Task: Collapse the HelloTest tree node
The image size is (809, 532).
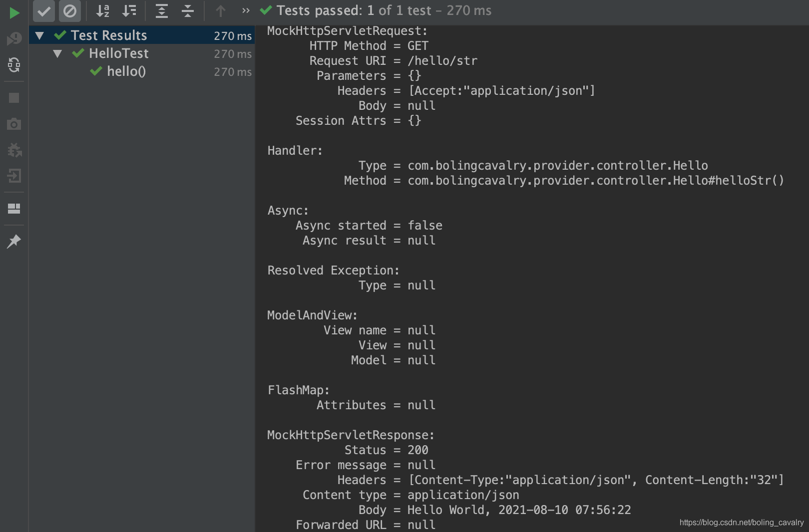Action: click(57, 53)
